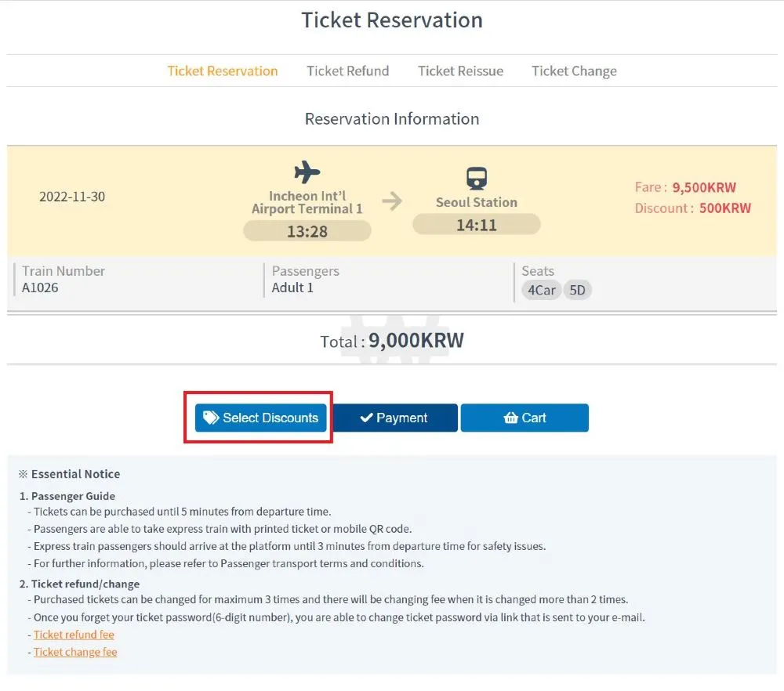Click the 5D seat number badge
784x691 pixels.
[577, 291]
